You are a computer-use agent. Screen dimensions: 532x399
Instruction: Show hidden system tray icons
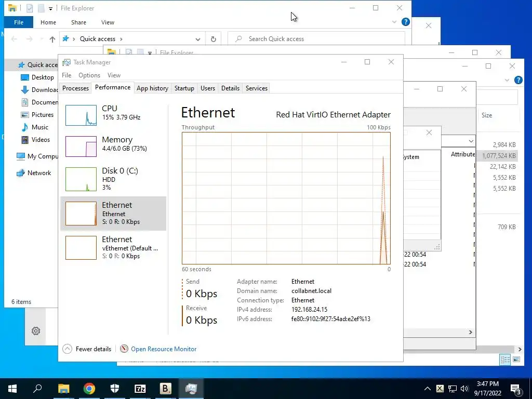427,389
